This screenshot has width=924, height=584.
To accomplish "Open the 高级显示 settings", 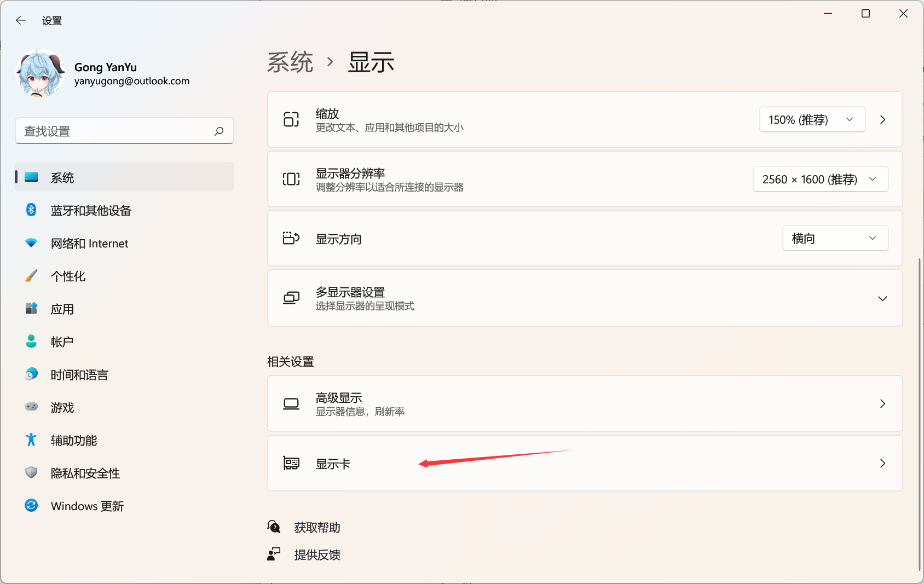I will (584, 404).
